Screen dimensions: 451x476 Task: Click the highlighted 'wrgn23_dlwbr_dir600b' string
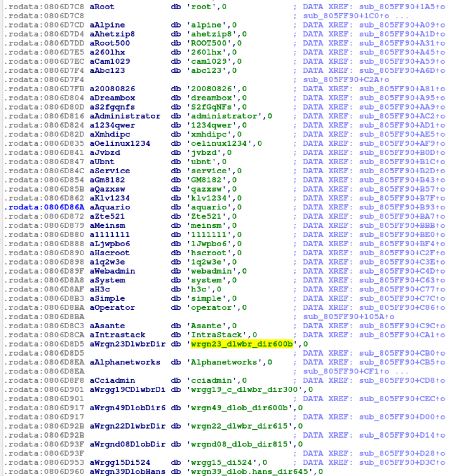point(242,344)
